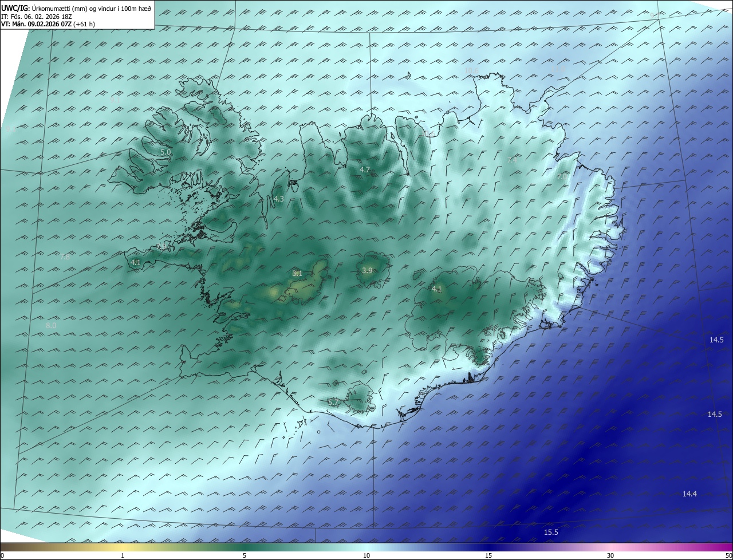Click the '15' tick on the color scale
This screenshot has height=560, width=733.
[488, 555]
